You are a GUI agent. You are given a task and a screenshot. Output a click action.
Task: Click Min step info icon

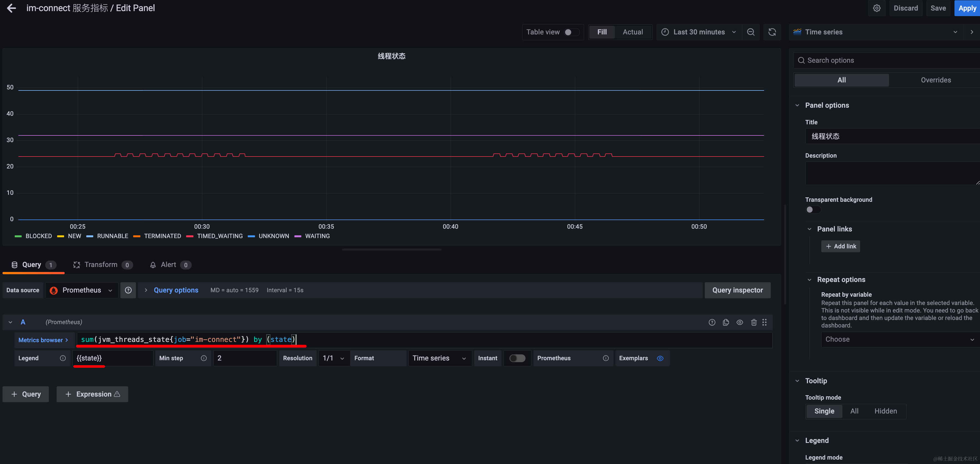pyautogui.click(x=204, y=358)
